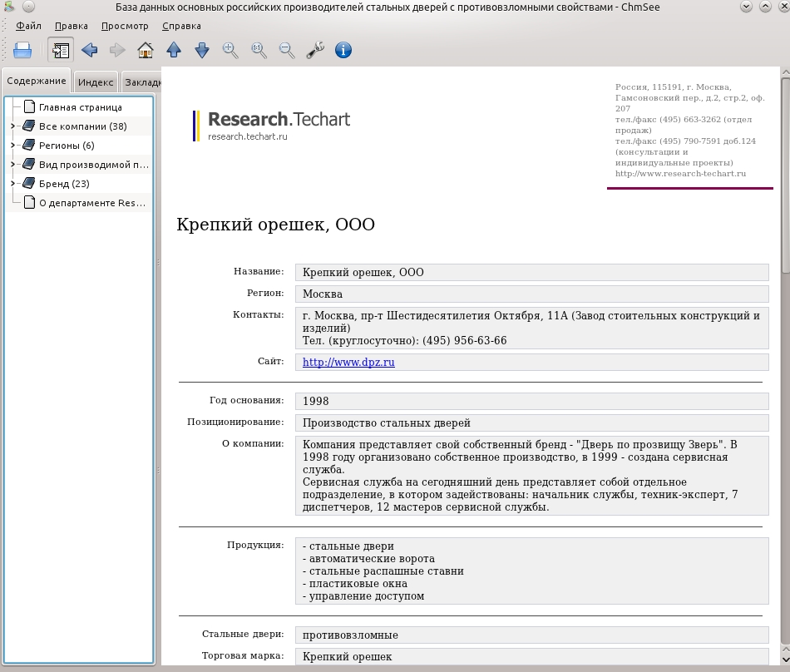Expand the Бренд (23) node
The image size is (790, 672).
pyautogui.click(x=12, y=184)
